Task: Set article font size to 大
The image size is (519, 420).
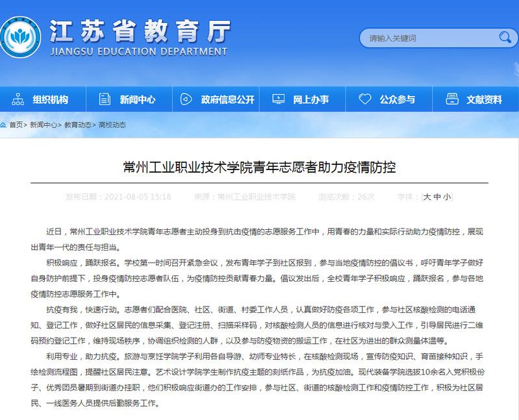Action: pos(427,197)
